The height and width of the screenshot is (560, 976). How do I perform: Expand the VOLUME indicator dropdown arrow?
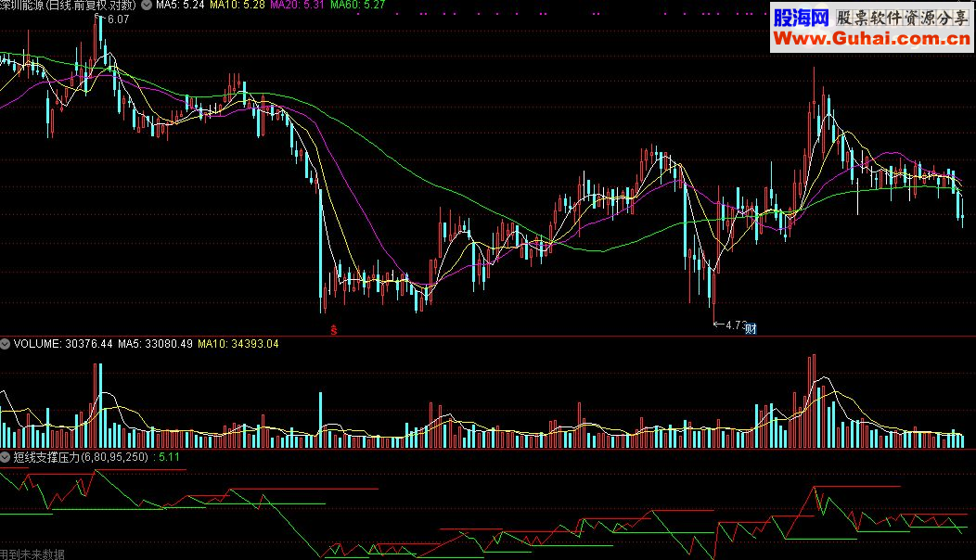pos(5,343)
